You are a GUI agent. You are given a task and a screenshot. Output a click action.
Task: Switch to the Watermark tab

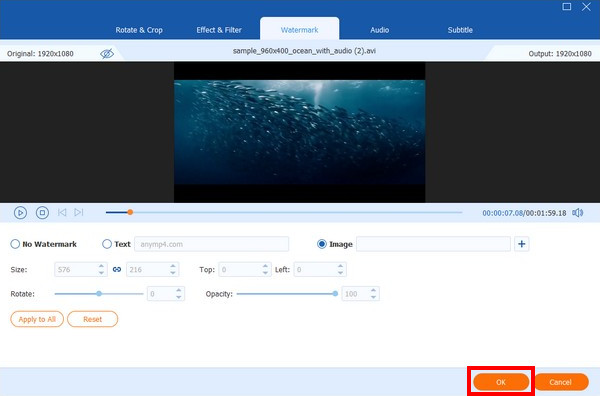300,30
